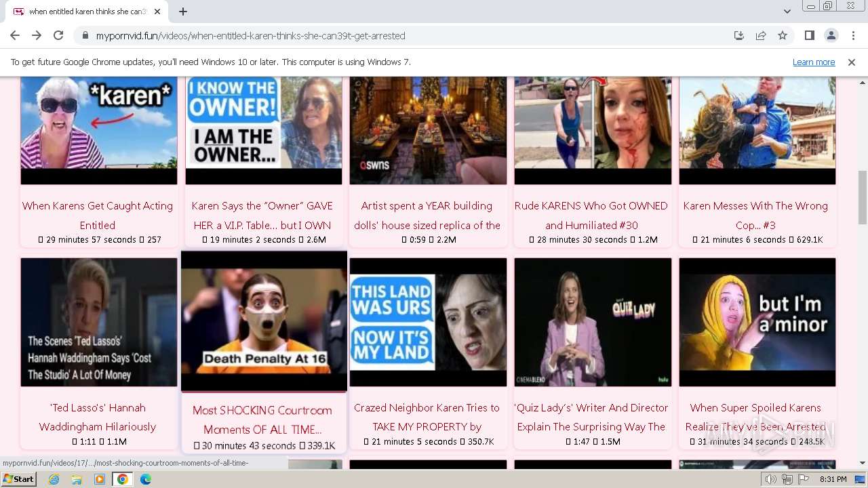868x488 pixels.
Task: Open 'Karen Says the Owner GAVE' title link
Action: click(262, 216)
